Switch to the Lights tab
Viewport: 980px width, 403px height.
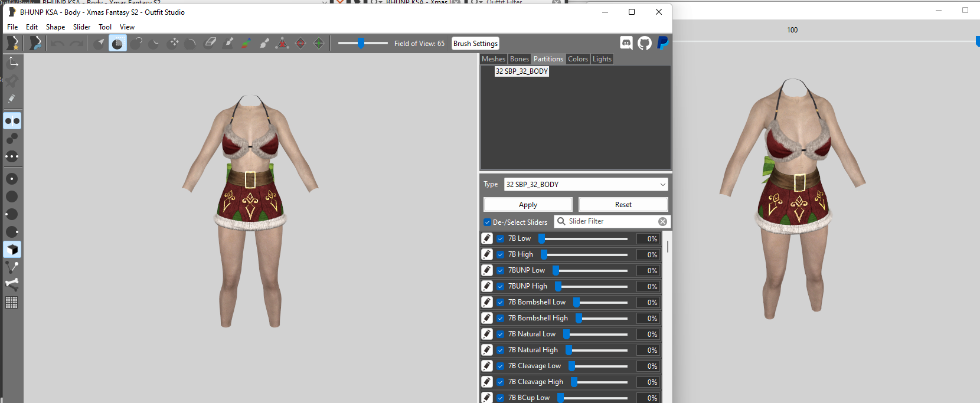tap(602, 59)
